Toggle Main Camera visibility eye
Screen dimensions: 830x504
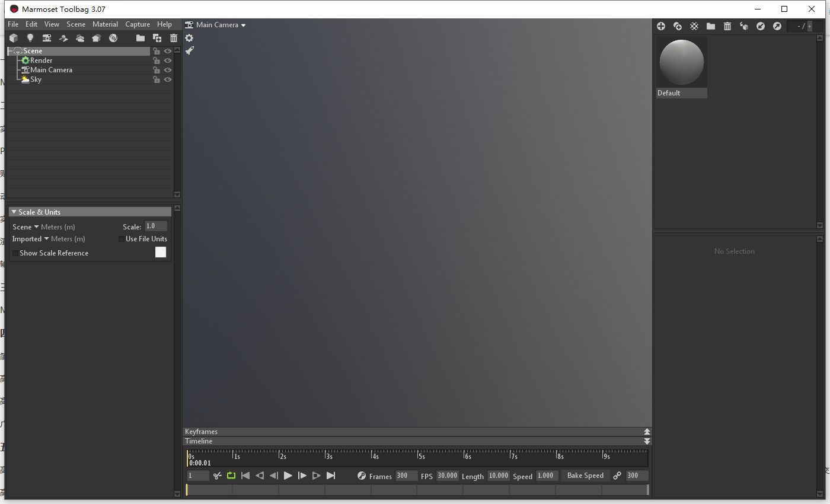click(168, 70)
